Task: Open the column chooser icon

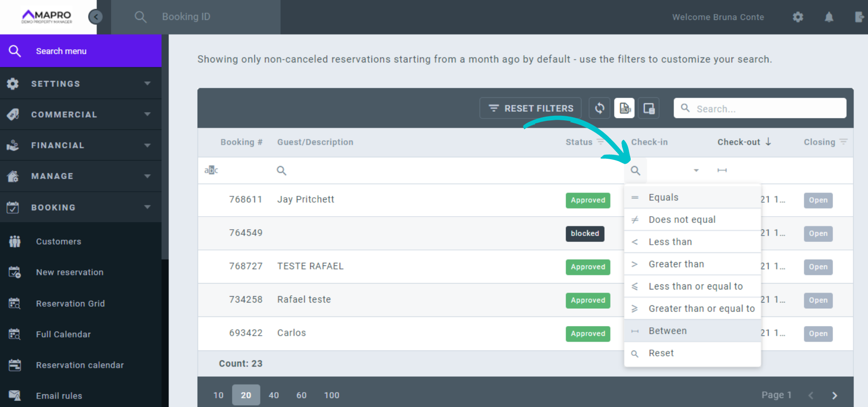Action: 649,109
